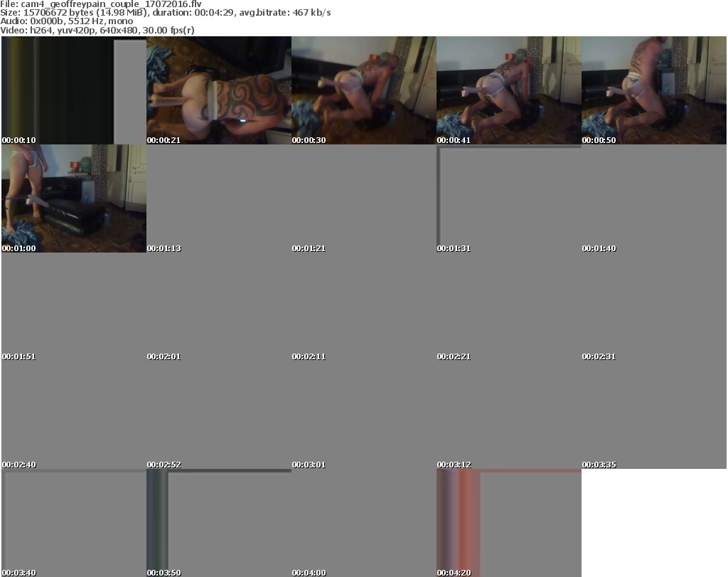Pick the gray frame stamped 00:03:12
Screen dimensions: 728x577
pyautogui.click(x=509, y=415)
